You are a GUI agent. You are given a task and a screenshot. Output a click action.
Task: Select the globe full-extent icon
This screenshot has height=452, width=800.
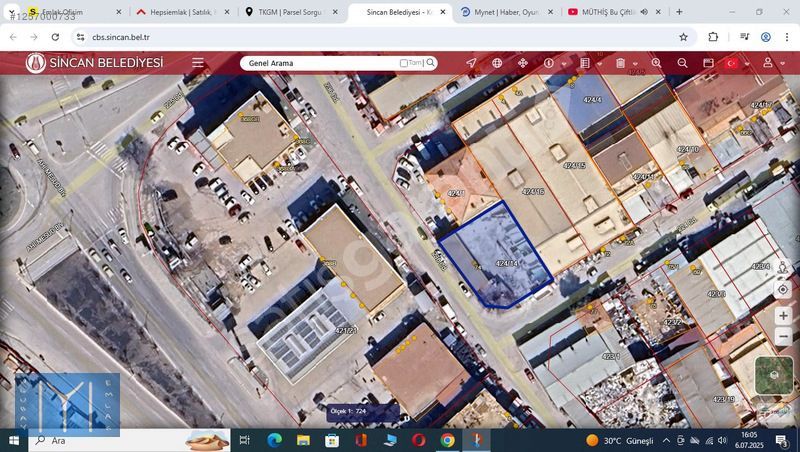tap(497, 63)
